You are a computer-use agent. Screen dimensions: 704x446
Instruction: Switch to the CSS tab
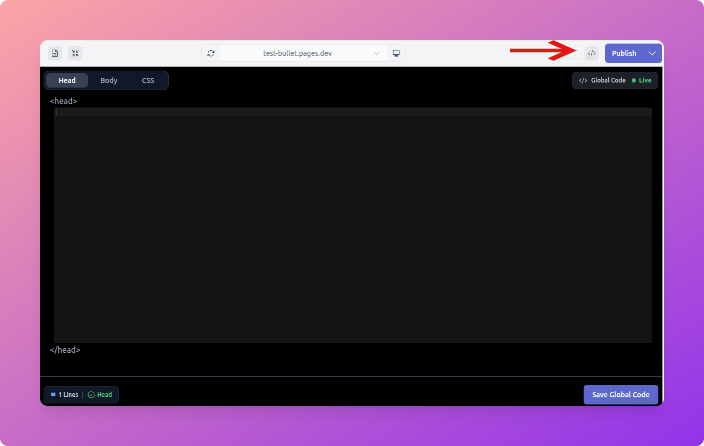148,80
